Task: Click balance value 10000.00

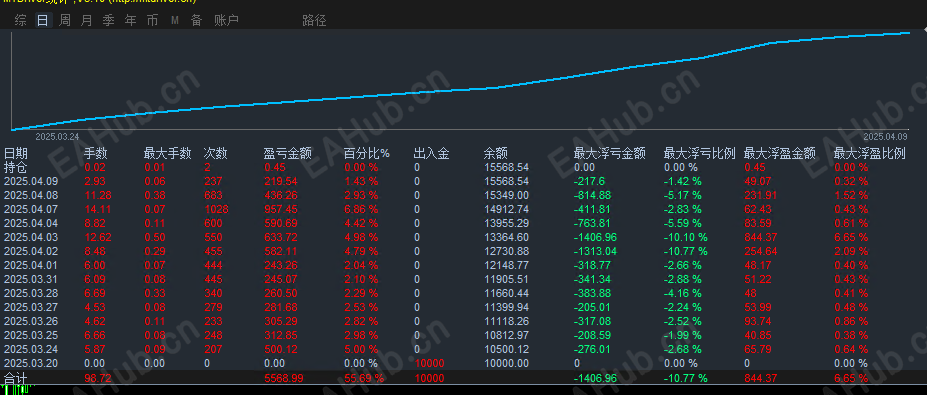Action: [506, 363]
